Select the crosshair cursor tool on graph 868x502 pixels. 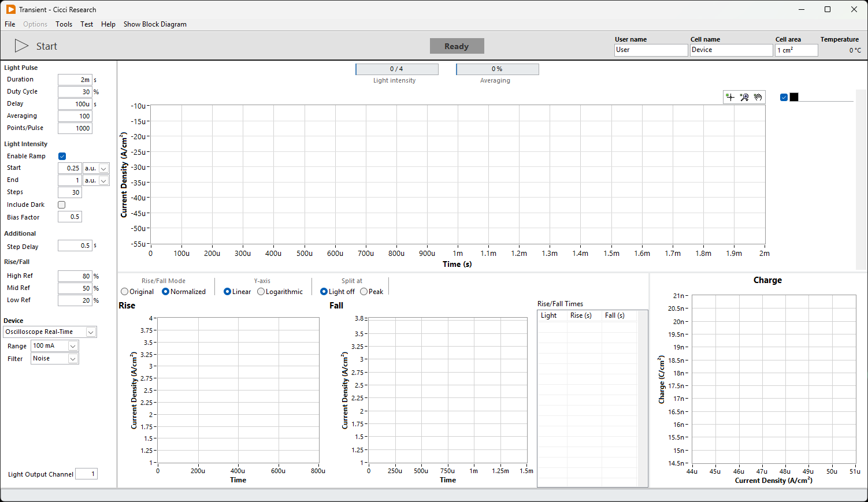(730, 97)
